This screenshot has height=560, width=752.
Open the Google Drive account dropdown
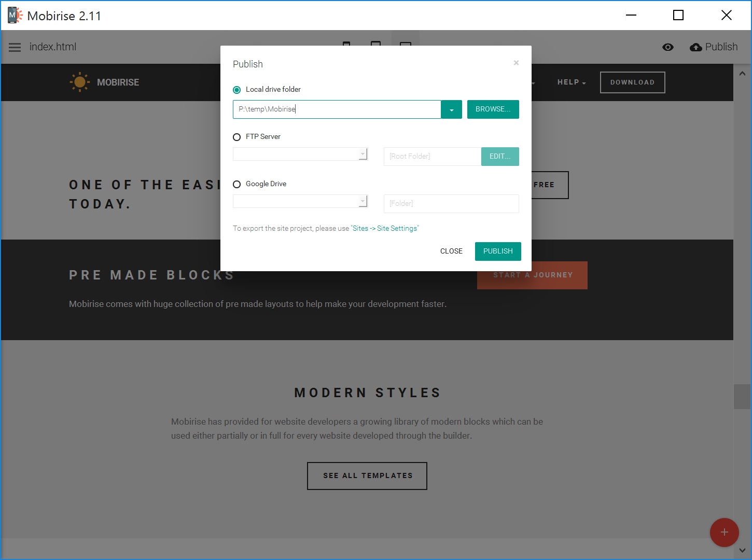point(363,201)
